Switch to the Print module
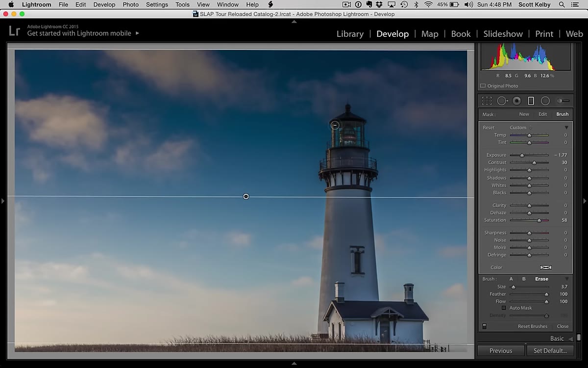Viewport: 588px width, 368px height. click(x=544, y=34)
